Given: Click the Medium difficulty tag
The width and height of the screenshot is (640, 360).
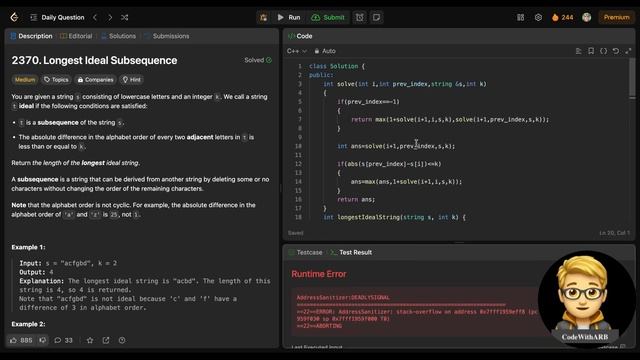Looking at the screenshot, I should 25,80.
